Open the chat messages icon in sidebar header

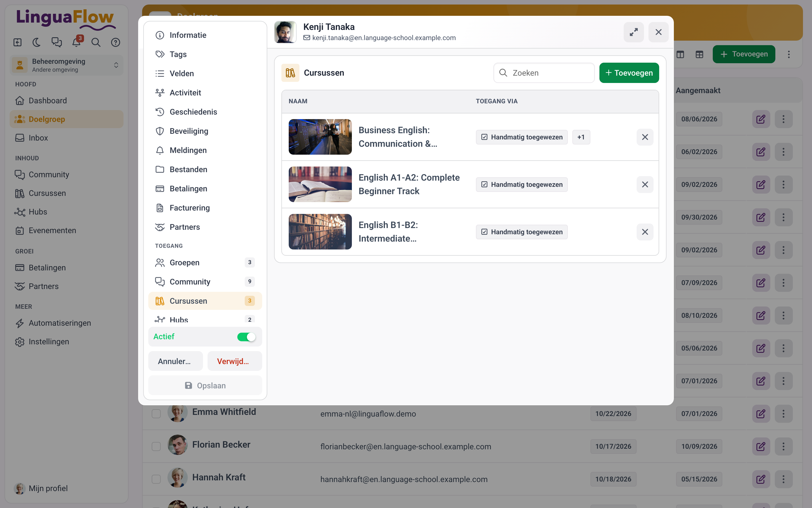click(56, 42)
